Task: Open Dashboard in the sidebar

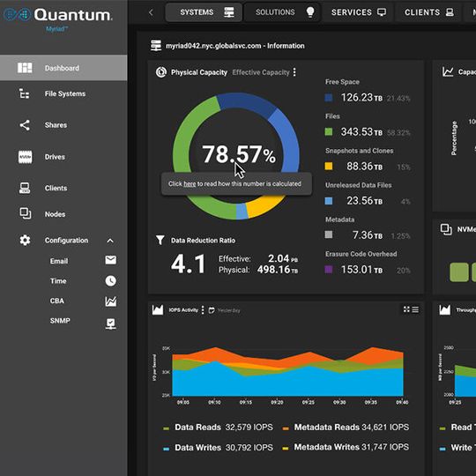Action: pos(63,68)
